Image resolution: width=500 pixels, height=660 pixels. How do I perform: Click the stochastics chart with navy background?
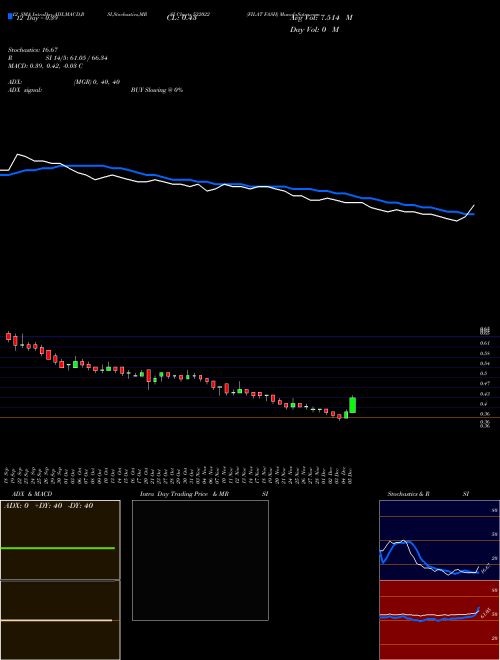coord(439,540)
